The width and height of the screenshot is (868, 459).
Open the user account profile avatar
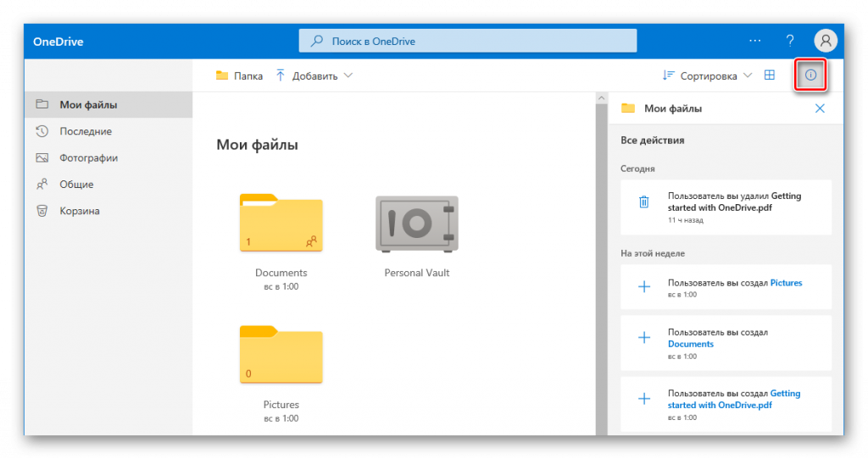pyautogui.click(x=825, y=41)
